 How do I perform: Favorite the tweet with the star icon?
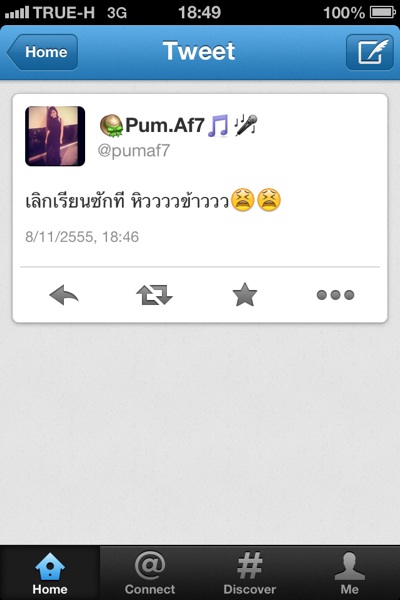pos(245,295)
